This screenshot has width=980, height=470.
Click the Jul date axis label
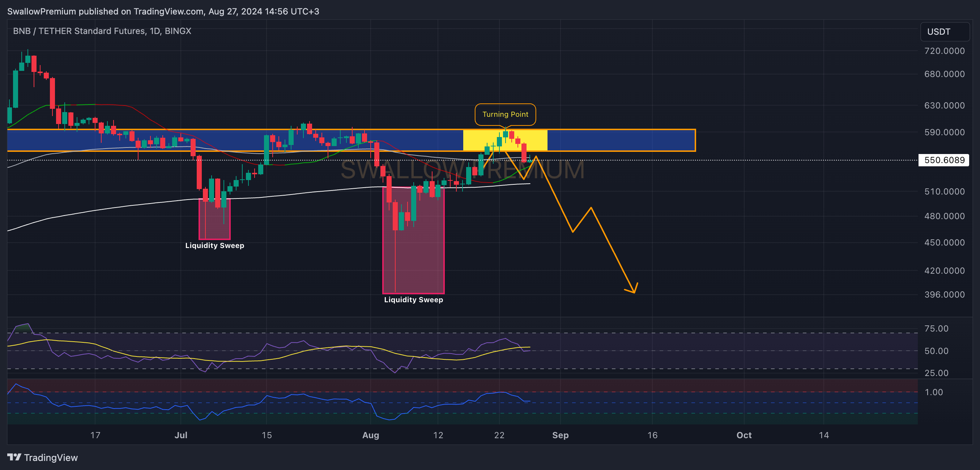(x=181, y=435)
